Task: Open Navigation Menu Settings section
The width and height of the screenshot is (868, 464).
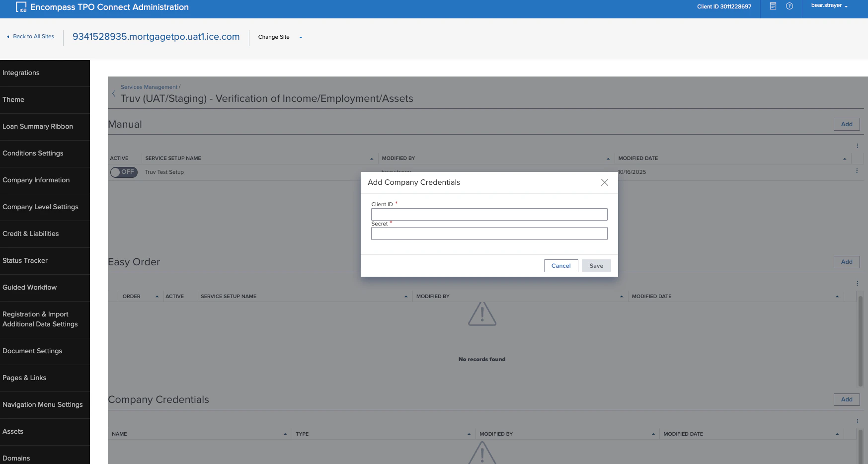Action: click(43, 404)
